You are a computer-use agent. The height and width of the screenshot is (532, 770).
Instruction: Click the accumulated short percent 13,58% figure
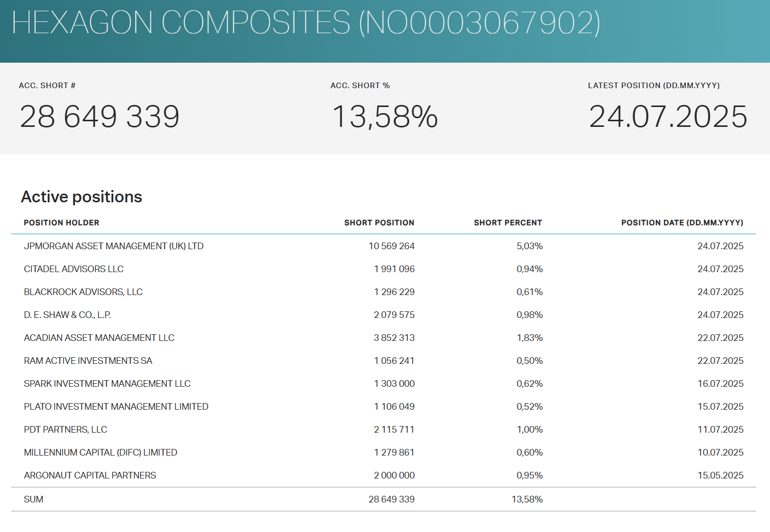tap(385, 116)
